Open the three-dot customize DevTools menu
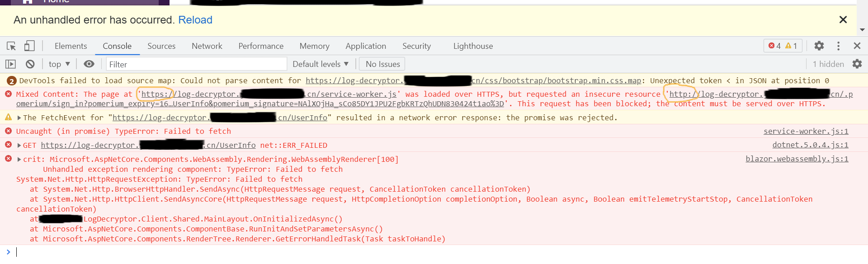The width and height of the screenshot is (868, 264). pos(838,46)
